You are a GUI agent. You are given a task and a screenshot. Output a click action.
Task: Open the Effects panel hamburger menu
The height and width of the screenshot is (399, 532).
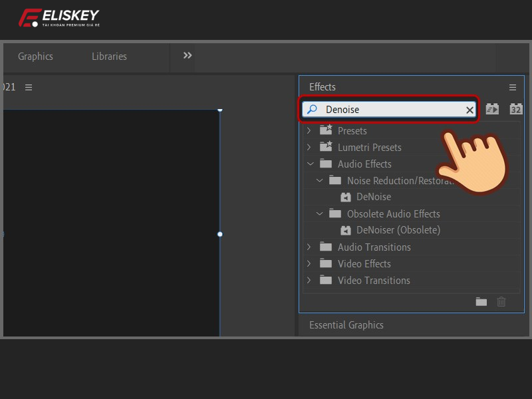[513, 87]
